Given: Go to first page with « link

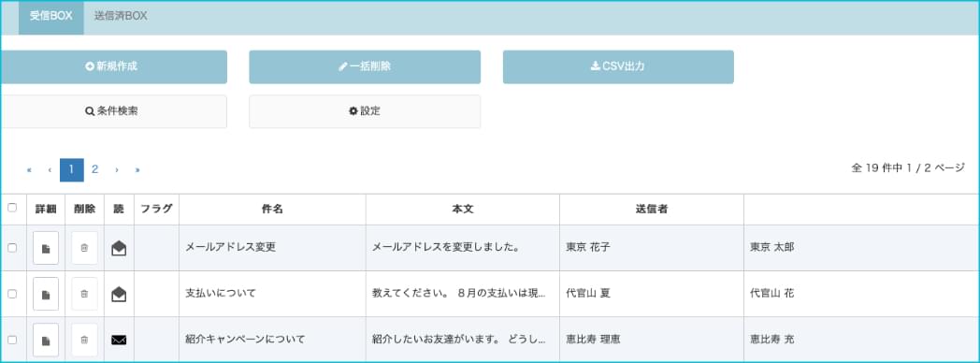Looking at the screenshot, I should (x=29, y=170).
